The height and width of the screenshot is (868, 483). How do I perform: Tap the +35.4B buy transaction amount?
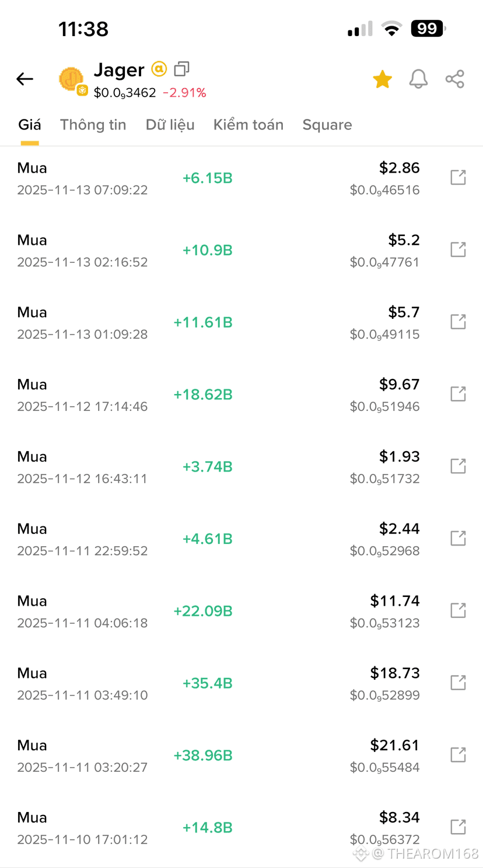point(208,683)
